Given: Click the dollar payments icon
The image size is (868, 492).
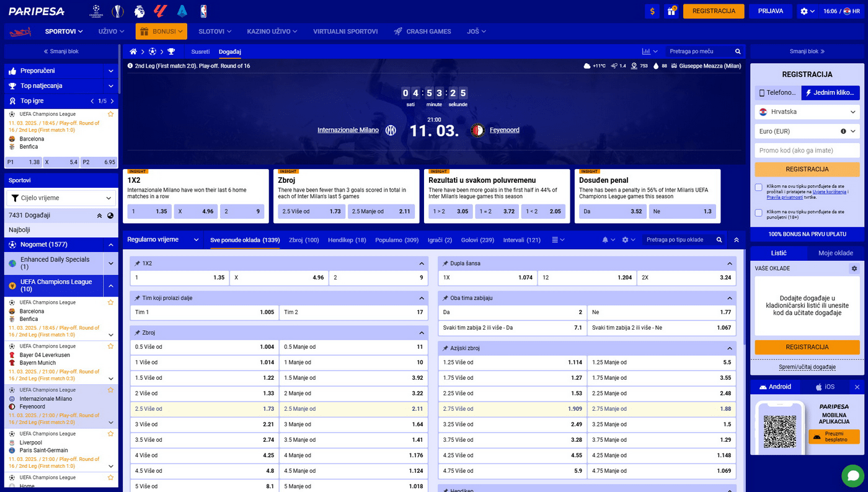Looking at the screenshot, I should pyautogui.click(x=652, y=11).
